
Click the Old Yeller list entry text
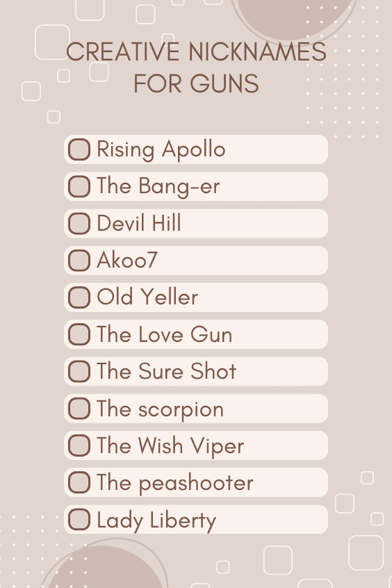147,297
